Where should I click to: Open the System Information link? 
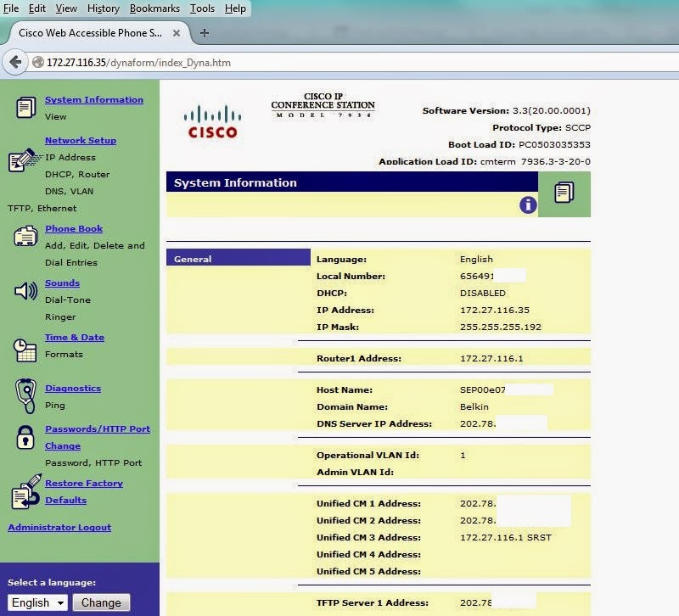[x=94, y=99]
